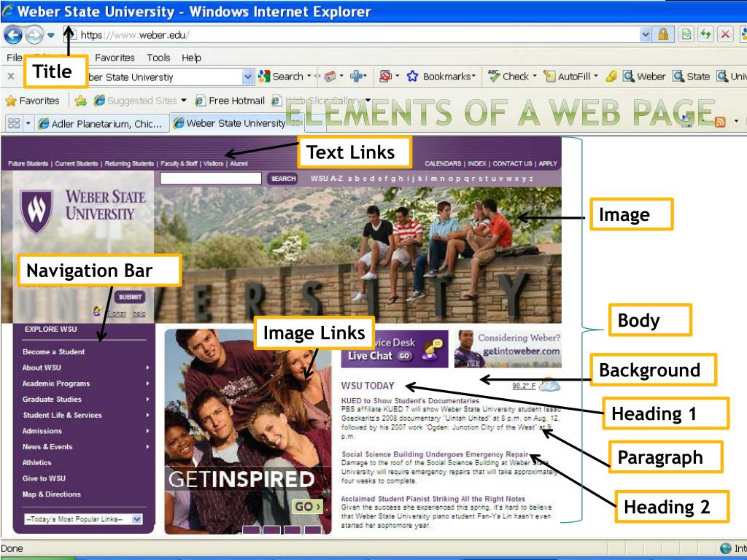Click the browser Forward arrow button

click(x=34, y=35)
